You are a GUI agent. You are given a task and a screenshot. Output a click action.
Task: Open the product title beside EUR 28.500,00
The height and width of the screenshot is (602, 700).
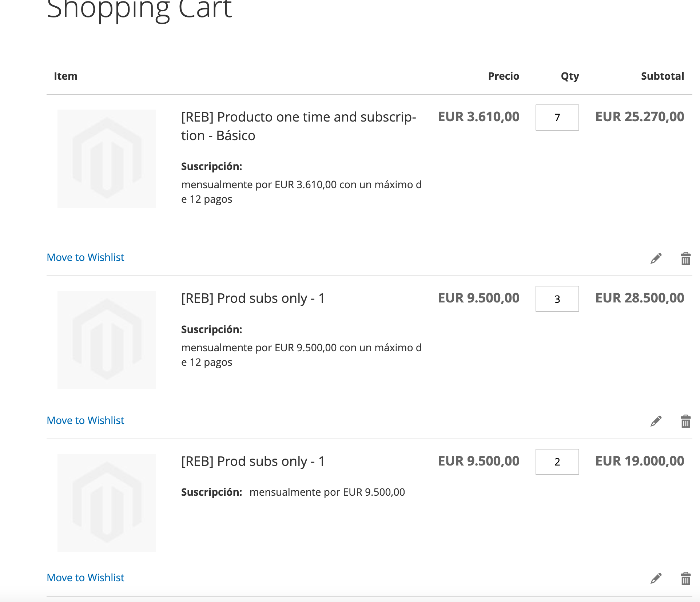(253, 298)
